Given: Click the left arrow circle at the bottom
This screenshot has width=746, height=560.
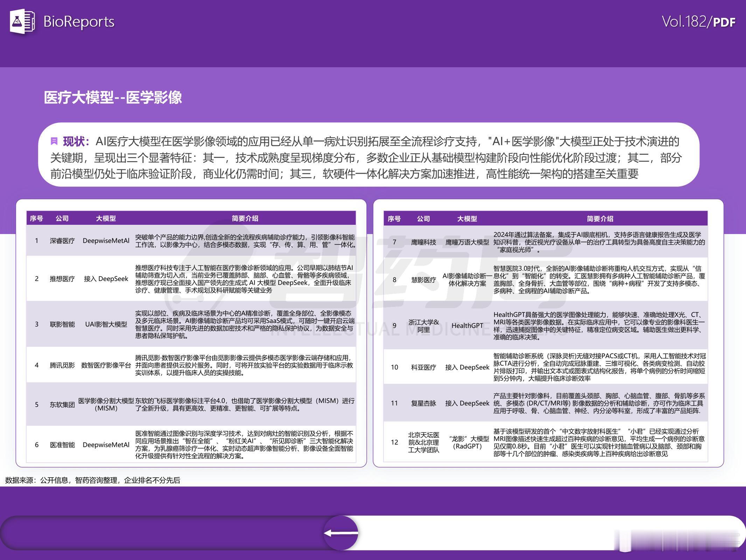Looking at the screenshot, I should (341, 533).
